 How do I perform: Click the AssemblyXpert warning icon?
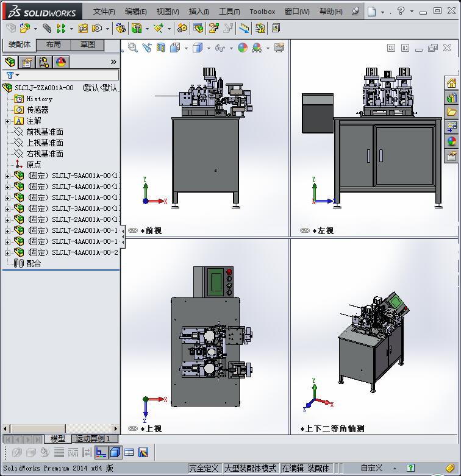(x=260, y=29)
